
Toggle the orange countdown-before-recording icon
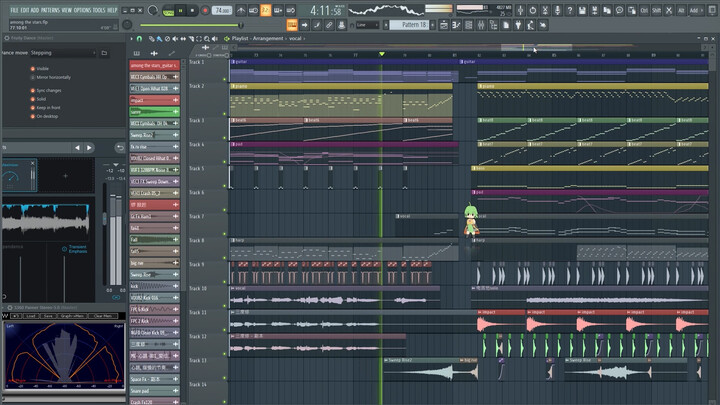coord(265,10)
